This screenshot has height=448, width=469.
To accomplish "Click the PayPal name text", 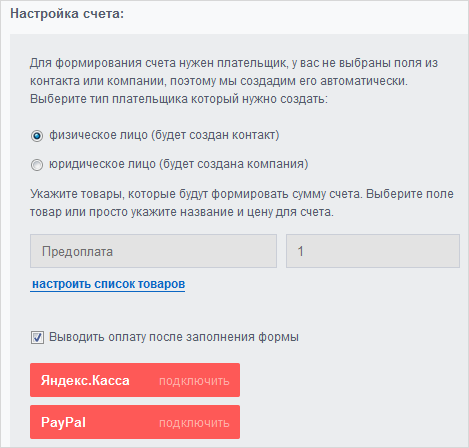I will [x=63, y=422].
